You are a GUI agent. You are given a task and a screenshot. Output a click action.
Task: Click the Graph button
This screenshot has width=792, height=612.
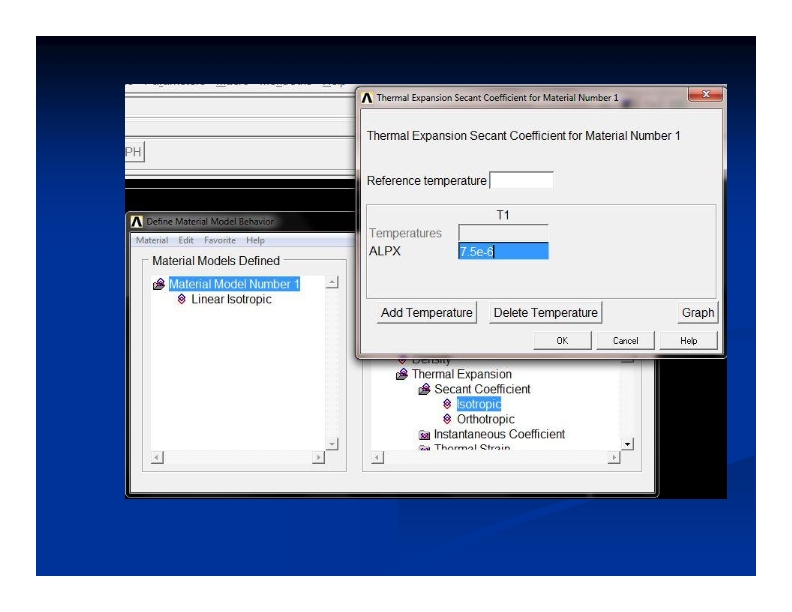697,313
